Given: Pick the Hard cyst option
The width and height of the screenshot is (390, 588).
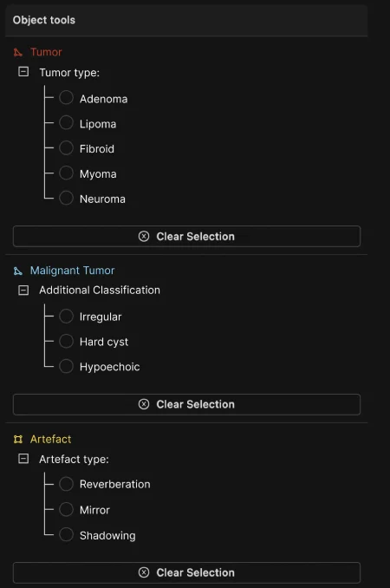Looking at the screenshot, I should tap(67, 341).
